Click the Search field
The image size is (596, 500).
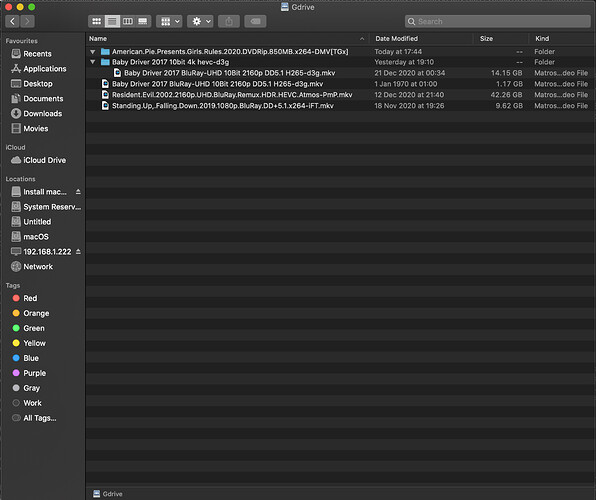click(x=498, y=21)
